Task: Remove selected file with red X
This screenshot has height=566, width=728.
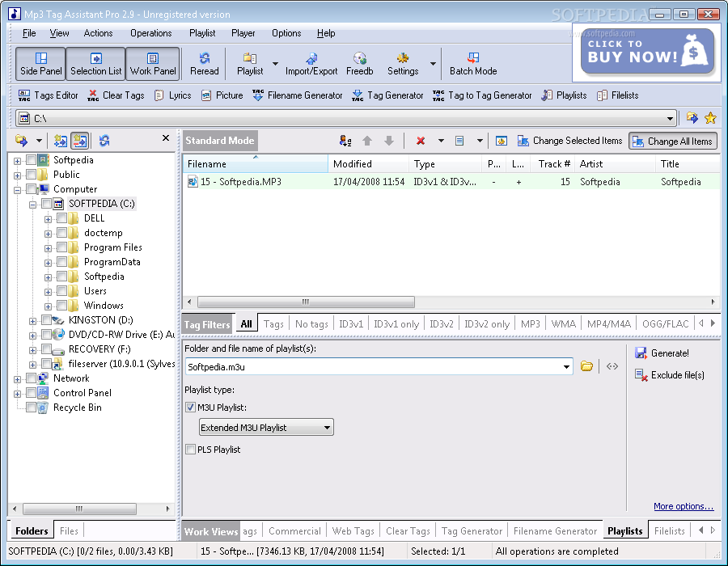Action: point(421,141)
